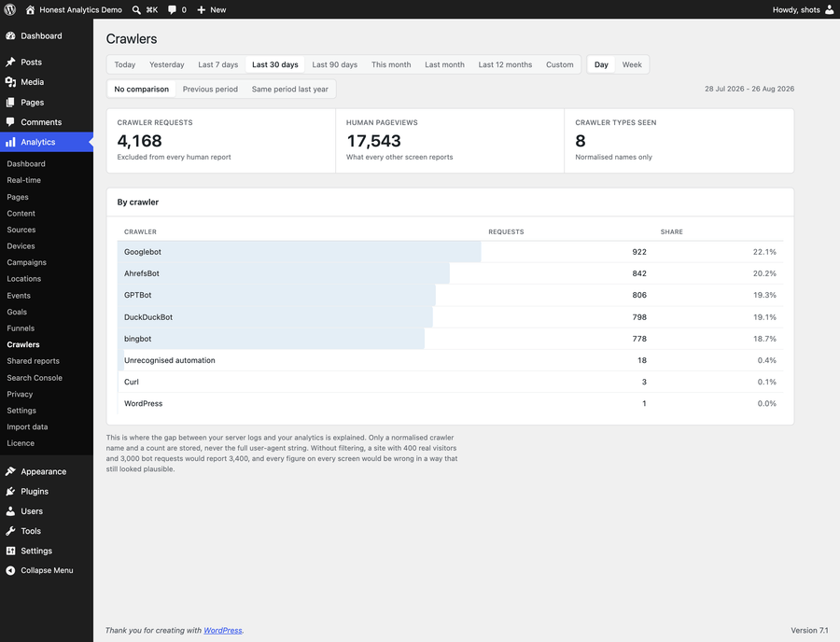
Task: Open the WordPress footer link
Action: [223, 630]
